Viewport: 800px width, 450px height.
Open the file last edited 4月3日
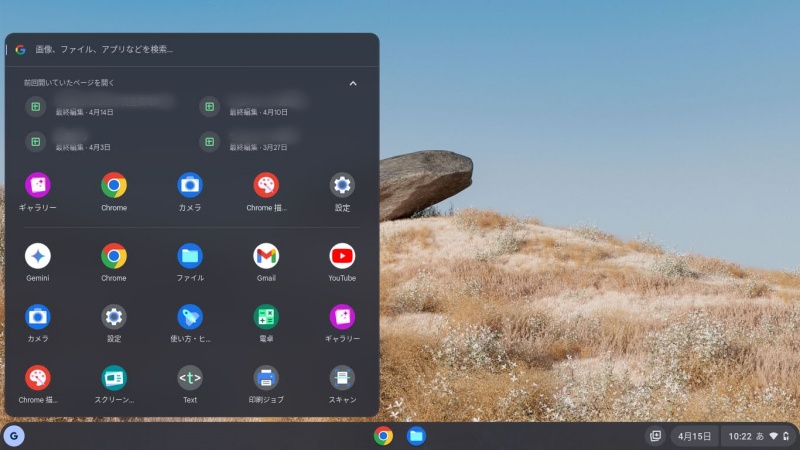pos(100,141)
